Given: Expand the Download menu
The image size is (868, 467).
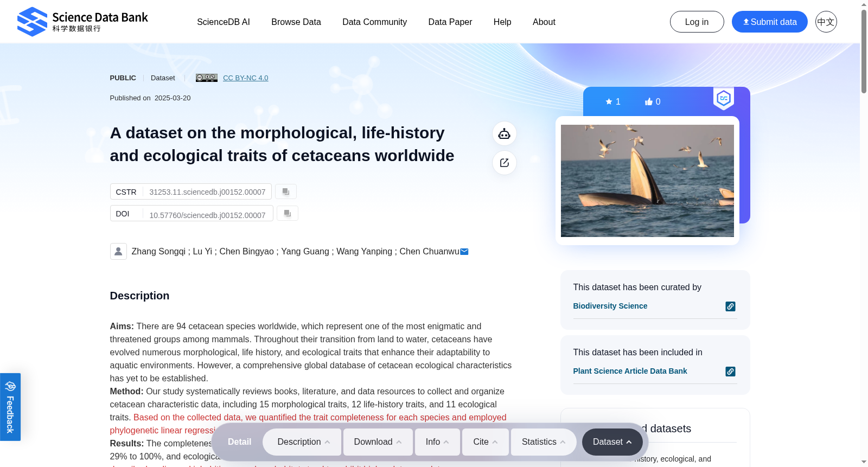Looking at the screenshot, I should point(378,442).
